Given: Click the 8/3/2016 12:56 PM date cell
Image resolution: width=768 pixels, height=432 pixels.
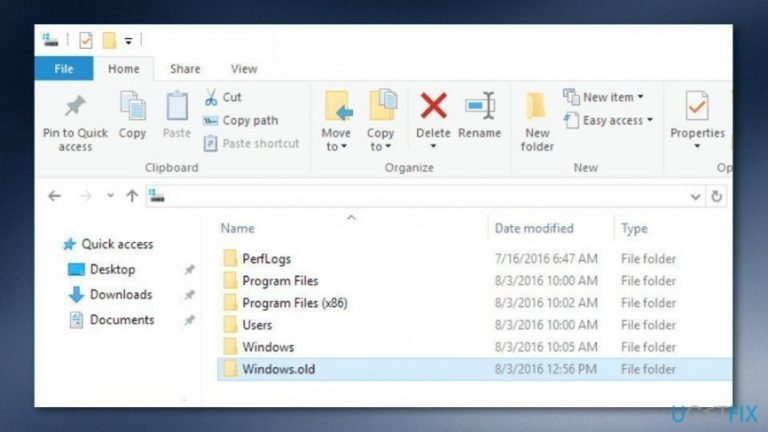Looking at the screenshot, I should tap(546, 369).
